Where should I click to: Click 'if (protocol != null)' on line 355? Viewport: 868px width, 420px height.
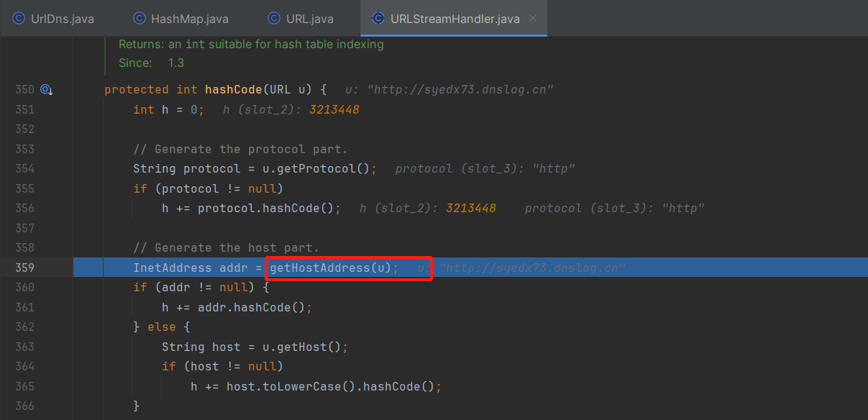click(209, 188)
